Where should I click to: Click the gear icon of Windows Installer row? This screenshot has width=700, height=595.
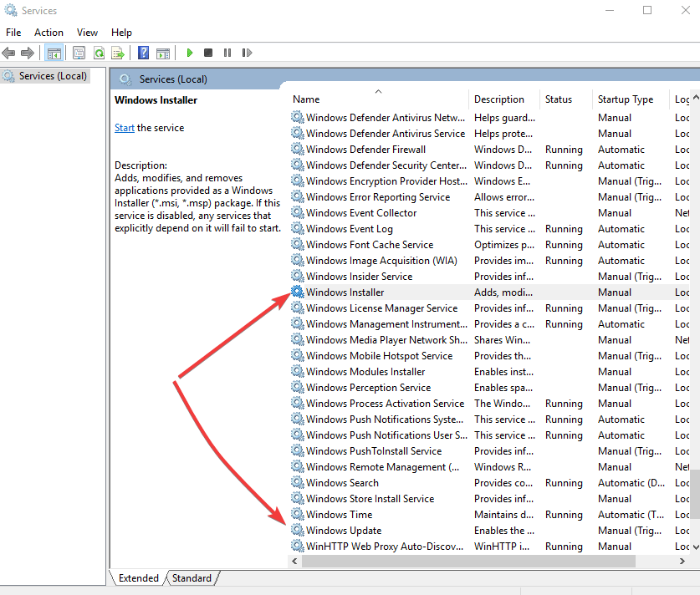pyautogui.click(x=298, y=292)
